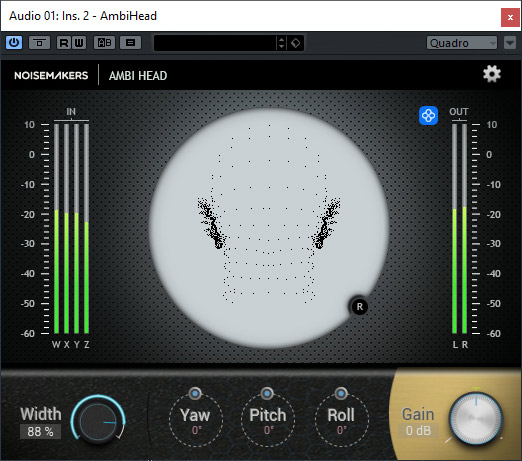Enable the Write automation W button
Viewport: 522px width, 461px height.
coord(79,43)
